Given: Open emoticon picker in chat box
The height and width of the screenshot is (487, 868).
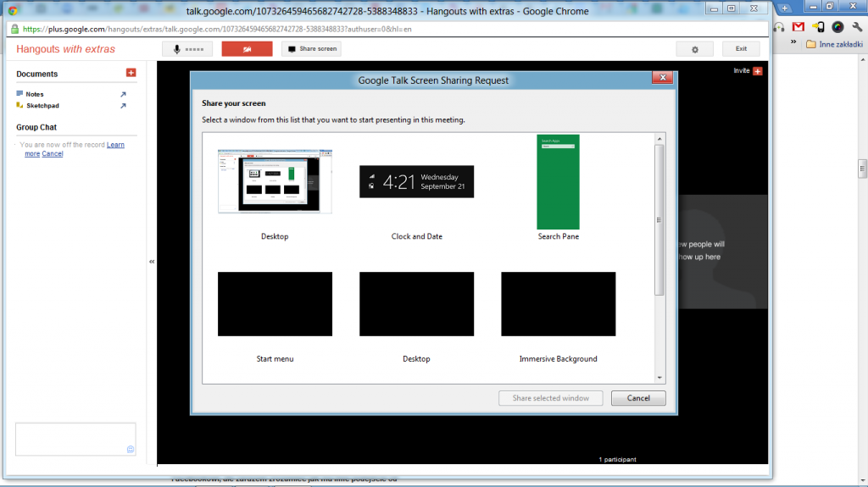Looking at the screenshot, I should click(x=131, y=450).
